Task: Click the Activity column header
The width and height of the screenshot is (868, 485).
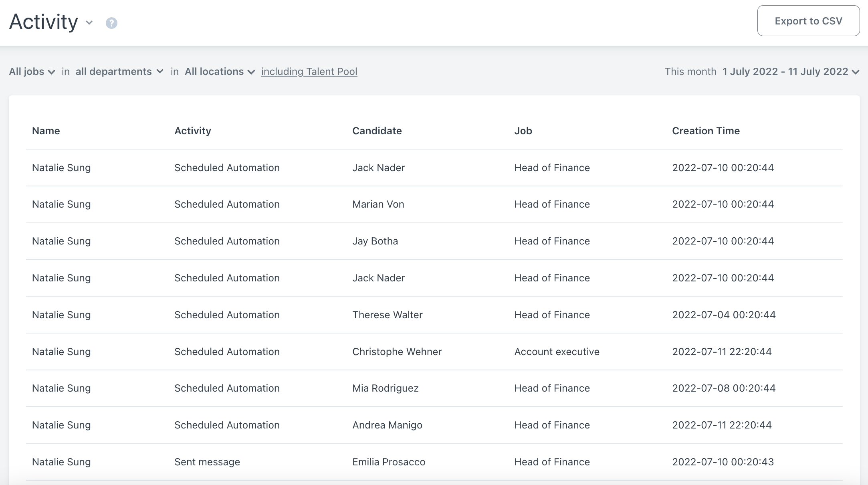Action: pyautogui.click(x=193, y=131)
